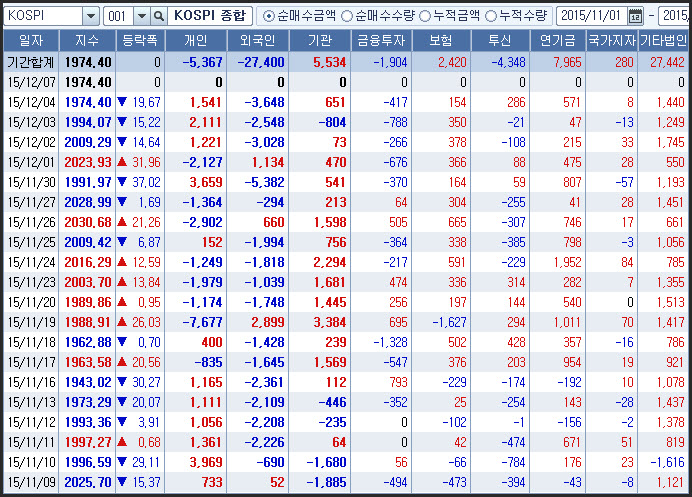Open the KOSPI market dropdown
Image resolution: width=692 pixels, height=497 pixels.
(x=91, y=16)
